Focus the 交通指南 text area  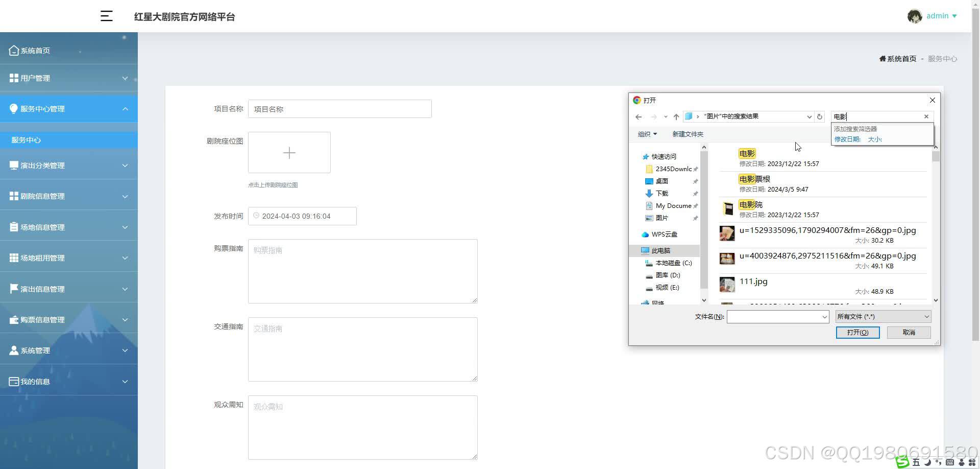click(x=362, y=349)
